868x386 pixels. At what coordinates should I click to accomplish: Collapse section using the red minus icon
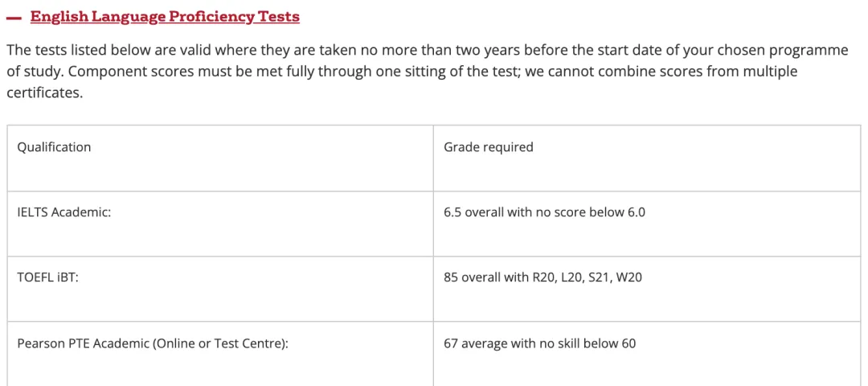(14, 18)
